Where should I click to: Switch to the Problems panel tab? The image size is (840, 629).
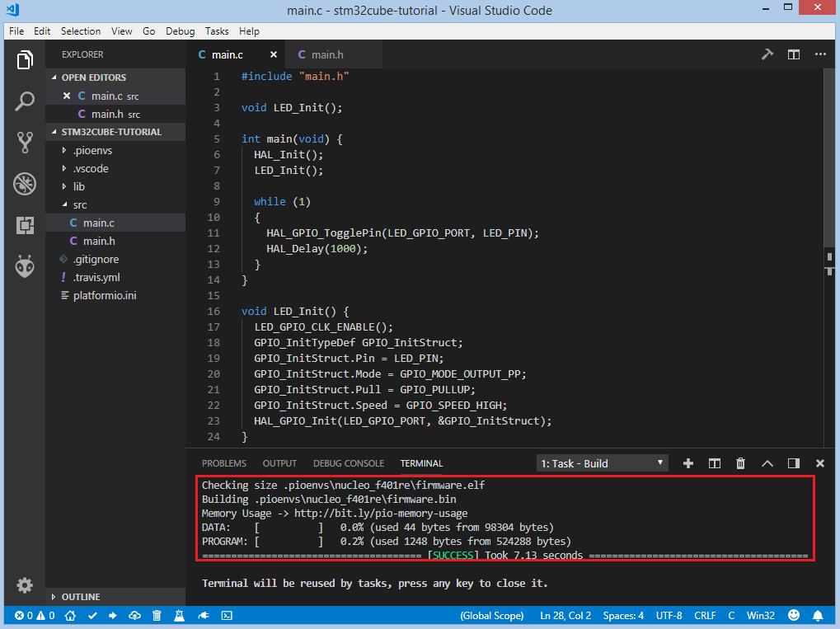tap(224, 463)
